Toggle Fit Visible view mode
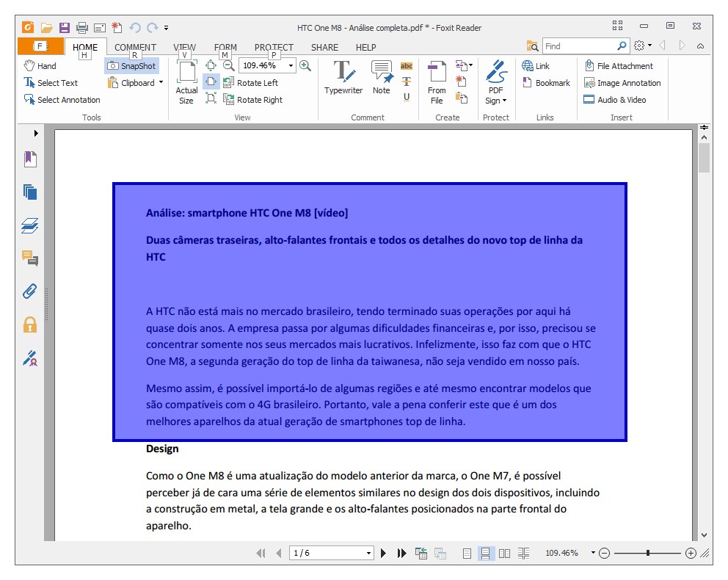This screenshot has width=728, height=580. (x=211, y=98)
